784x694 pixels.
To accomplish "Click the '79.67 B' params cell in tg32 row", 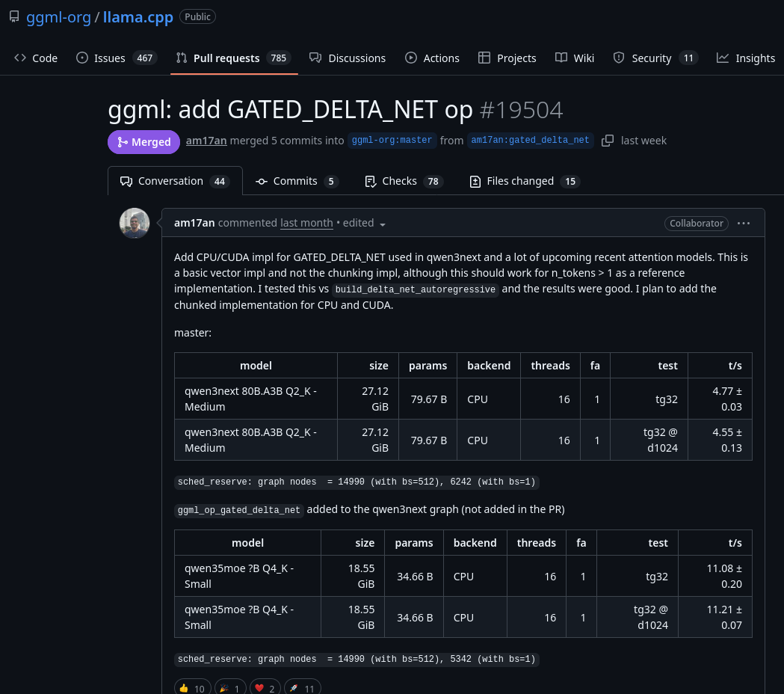I will (x=428, y=399).
